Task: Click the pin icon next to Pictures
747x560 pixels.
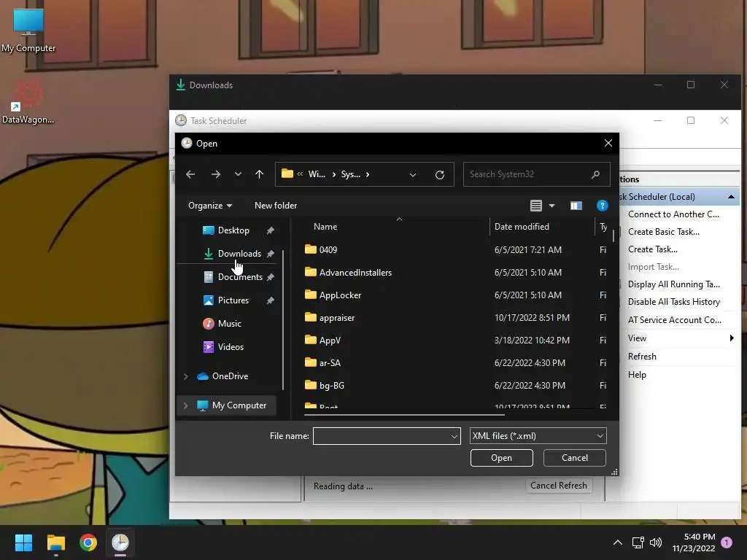Action: (x=270, y=300)
